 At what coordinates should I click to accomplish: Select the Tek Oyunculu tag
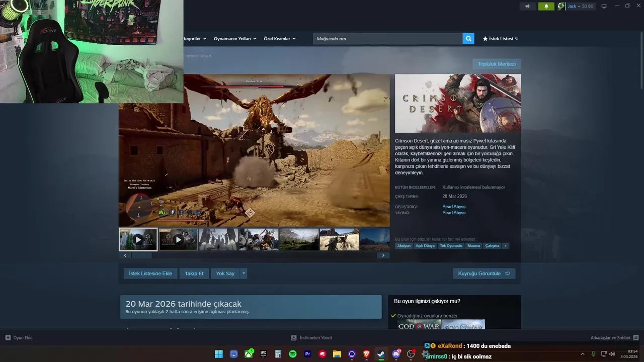[451, 246]
